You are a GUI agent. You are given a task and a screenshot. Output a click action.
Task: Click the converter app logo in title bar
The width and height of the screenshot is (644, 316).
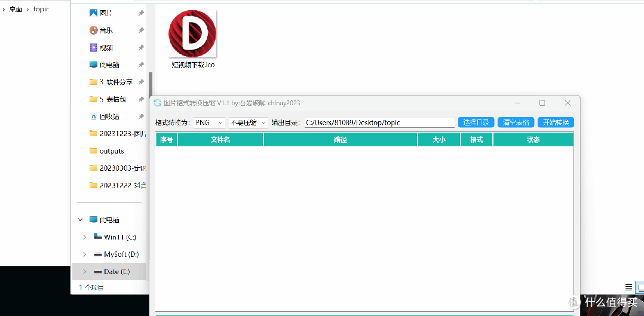pyautogui.click(x=157, y=103)
